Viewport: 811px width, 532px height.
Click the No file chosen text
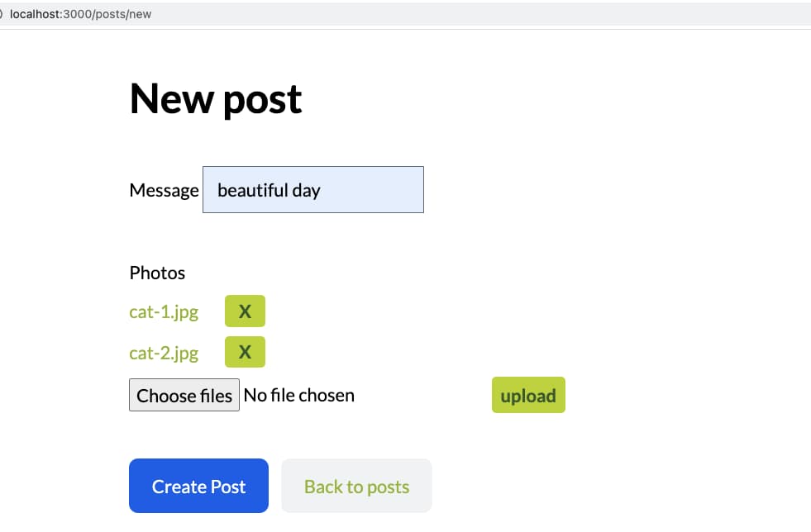(x=298, y=395)
